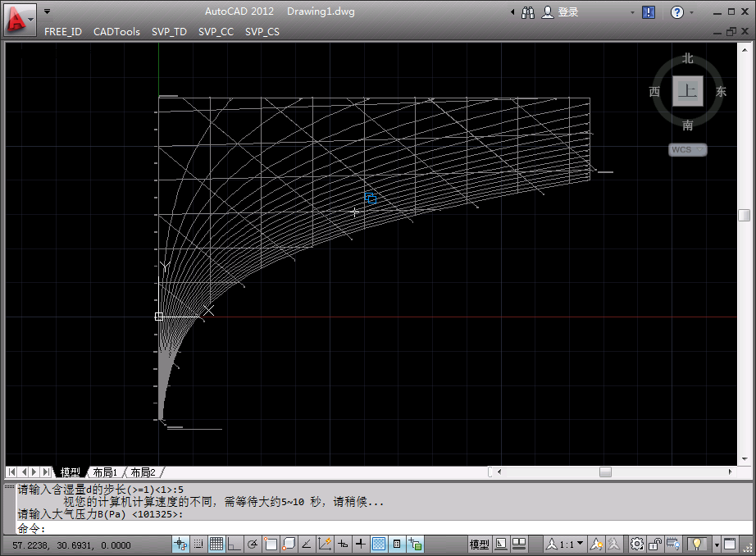
Task: Open the Exchange notification icon in title bar
Action: [x=649, y=12]
